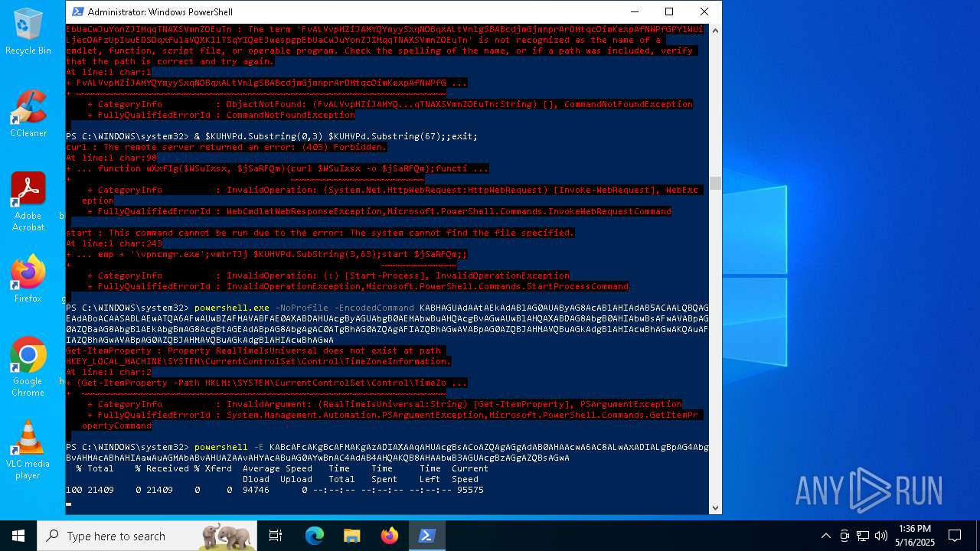Open Task View on the taskbar
The height and width of the screenshot is (551, 980).
pyautogui.click(x=276, y=536)
